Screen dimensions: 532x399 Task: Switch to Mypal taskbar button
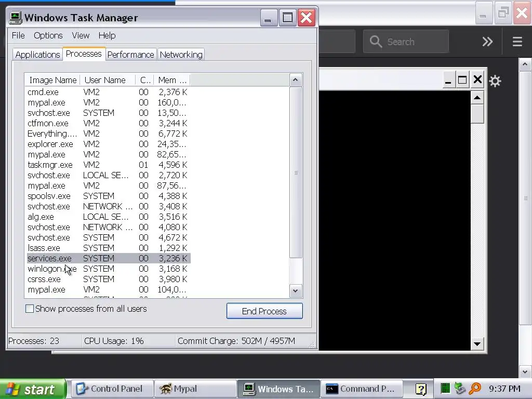pyautogui.click(x=195, y=389)
